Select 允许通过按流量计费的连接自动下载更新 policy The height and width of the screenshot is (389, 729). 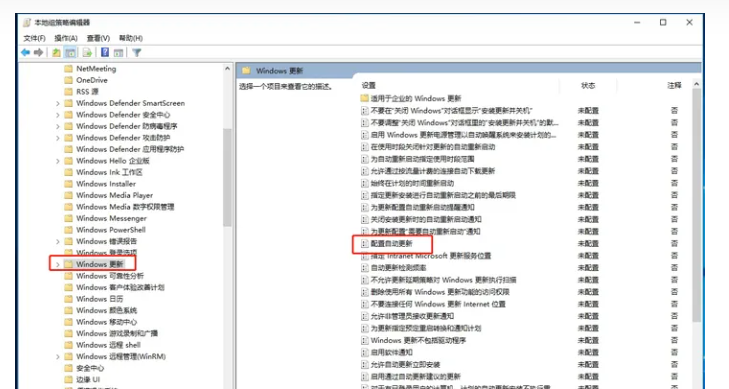[432, 171]
